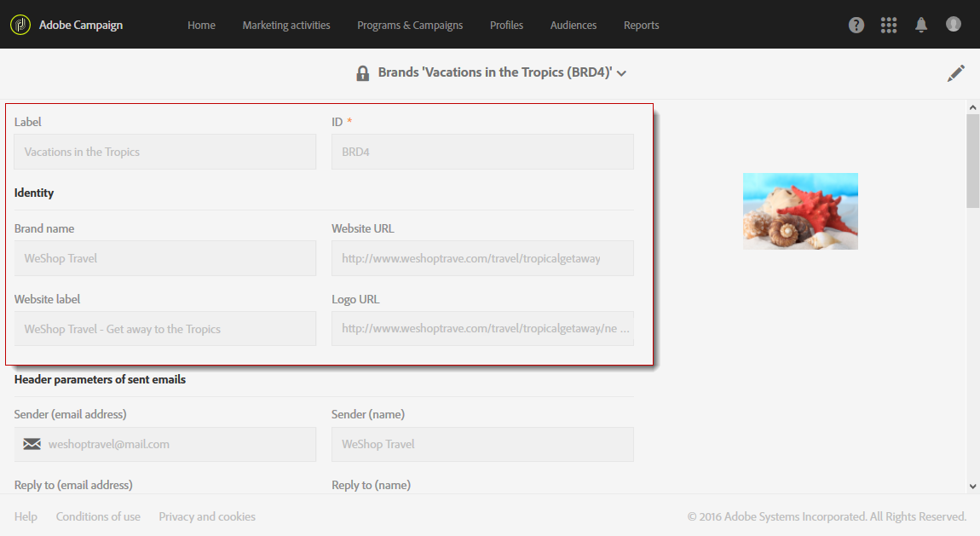
Task: Go to the Home menu
Action: (201, 25)
